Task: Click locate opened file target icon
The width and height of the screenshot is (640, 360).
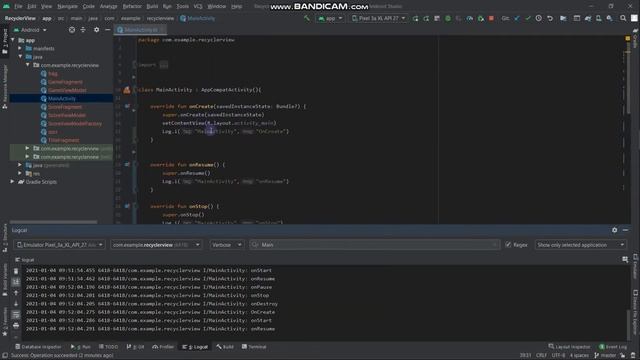Action: 72,30
